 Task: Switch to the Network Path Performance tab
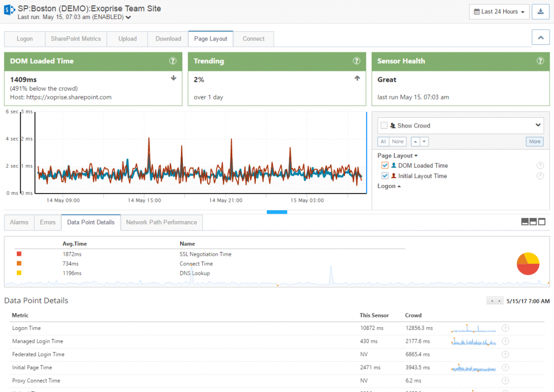tap(162, 222)
